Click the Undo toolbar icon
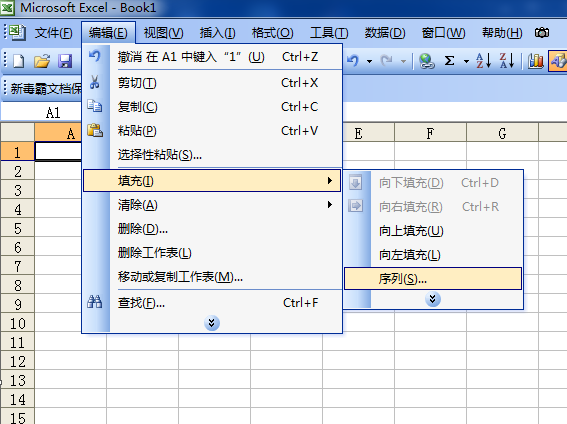Viewport: 567px width, 424px height. click(x=353, y=61)
